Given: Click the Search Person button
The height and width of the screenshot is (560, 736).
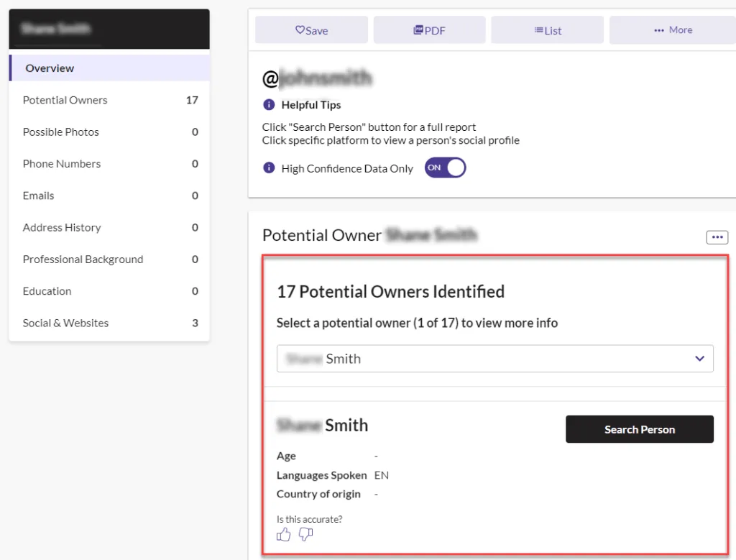Looking at the screenshot, I should click(639, 429).
